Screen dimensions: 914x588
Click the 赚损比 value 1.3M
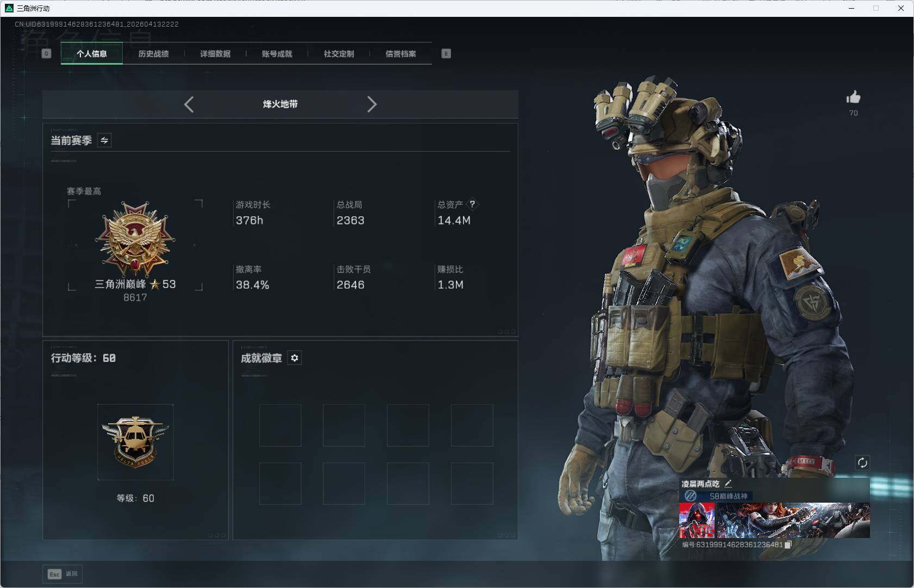[x=450, y=285]
